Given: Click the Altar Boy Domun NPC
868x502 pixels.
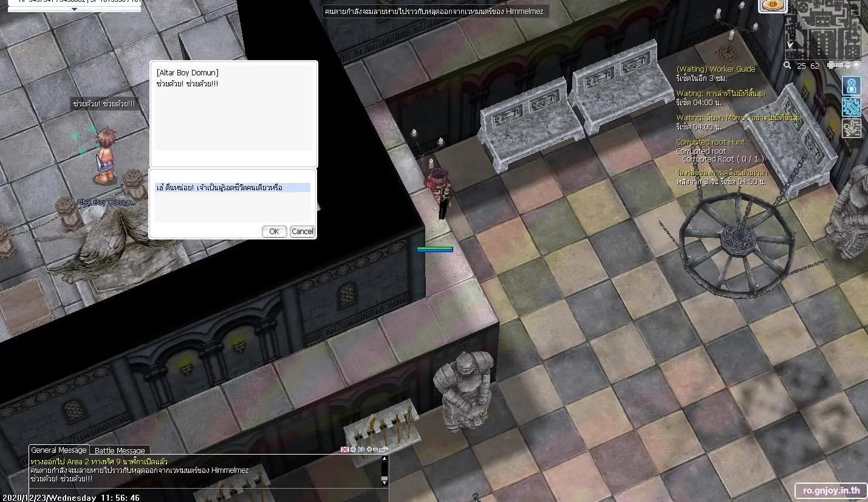Looking at the screenshot, I should pyautogui.click(x=105, y=156).
